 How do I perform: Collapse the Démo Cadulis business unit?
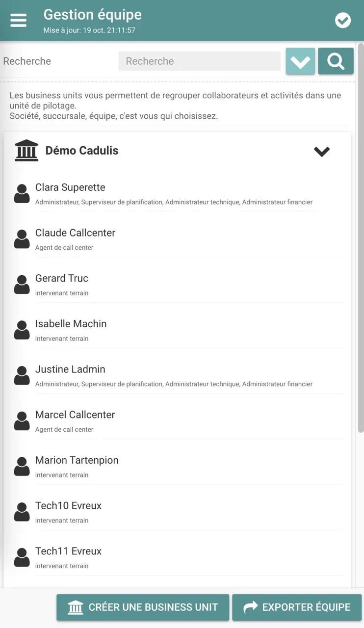322,152
